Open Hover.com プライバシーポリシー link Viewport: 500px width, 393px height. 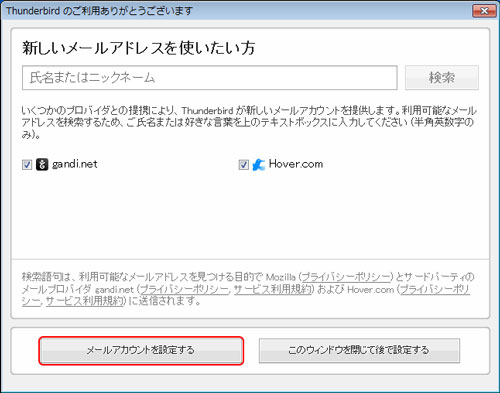(x=434, y=289)
